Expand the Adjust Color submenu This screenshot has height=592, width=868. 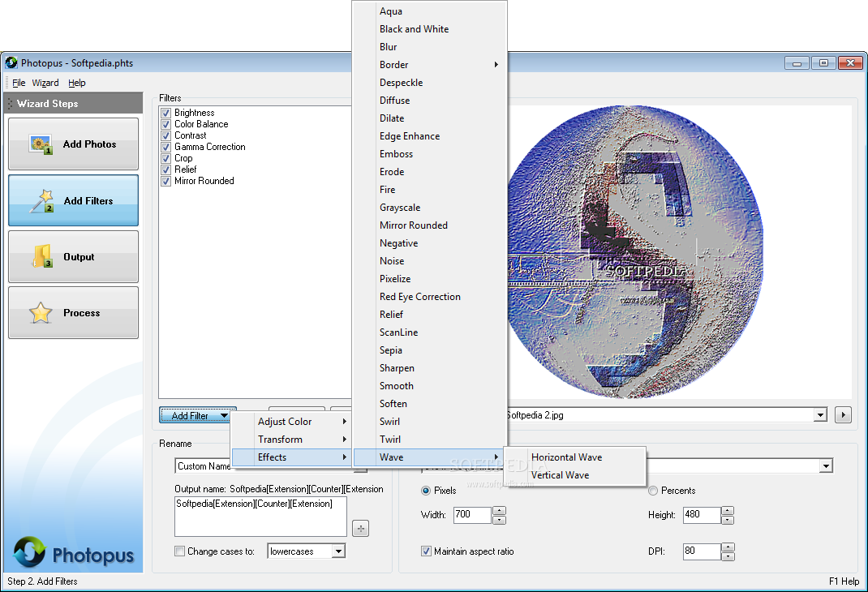coord(292,422)
